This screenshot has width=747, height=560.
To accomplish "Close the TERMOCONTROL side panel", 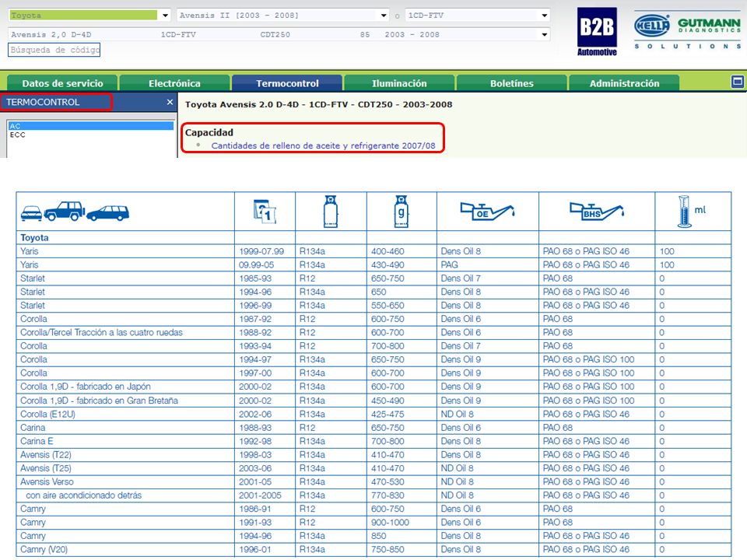I will pos(170,102).
